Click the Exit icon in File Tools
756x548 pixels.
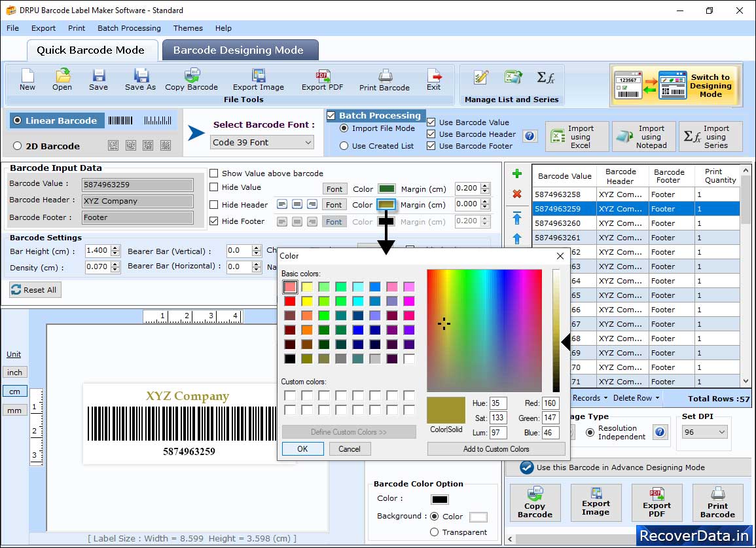coord(433,80)
